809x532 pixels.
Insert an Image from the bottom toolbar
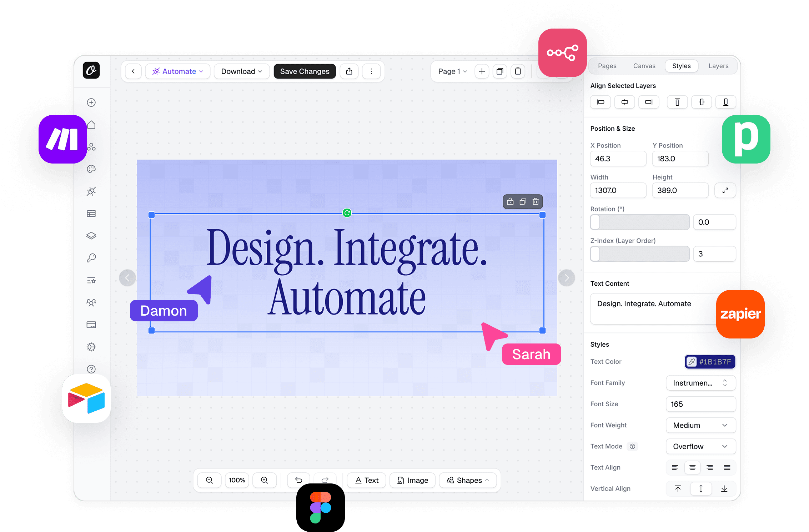[412, 480]
